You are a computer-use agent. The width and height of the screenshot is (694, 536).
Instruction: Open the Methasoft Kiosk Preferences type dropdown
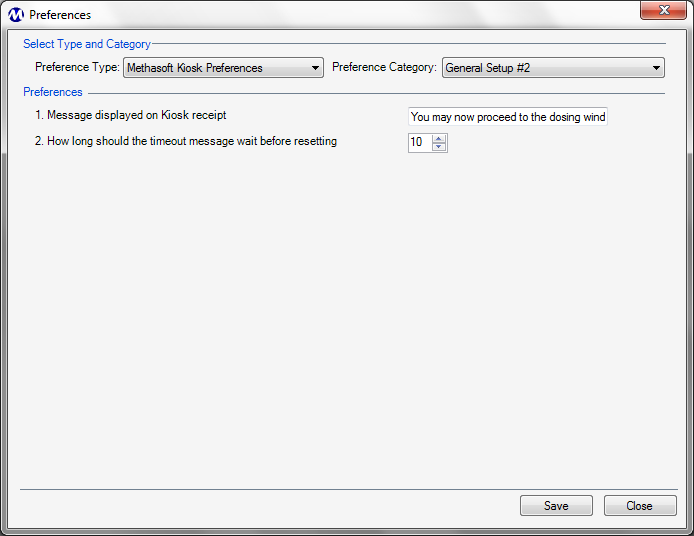point(223,68)
